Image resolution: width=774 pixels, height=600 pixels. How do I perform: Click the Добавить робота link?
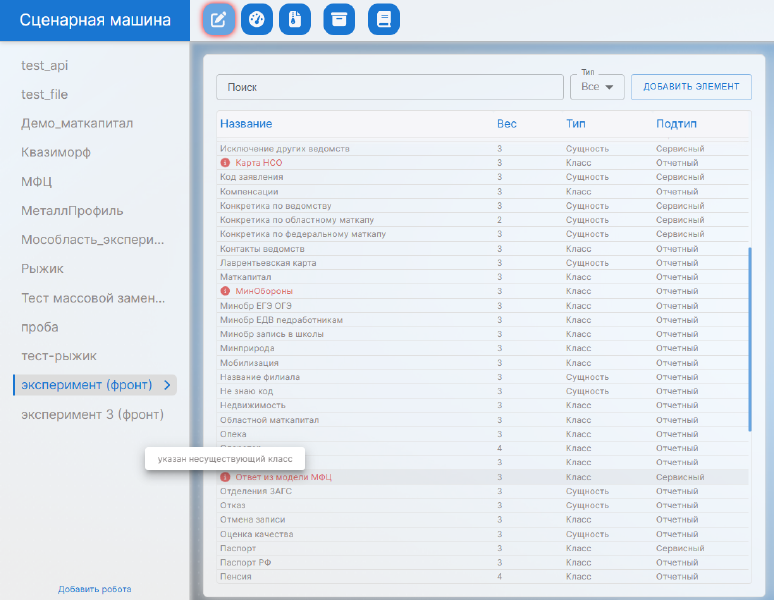click(x=94, y=589)
